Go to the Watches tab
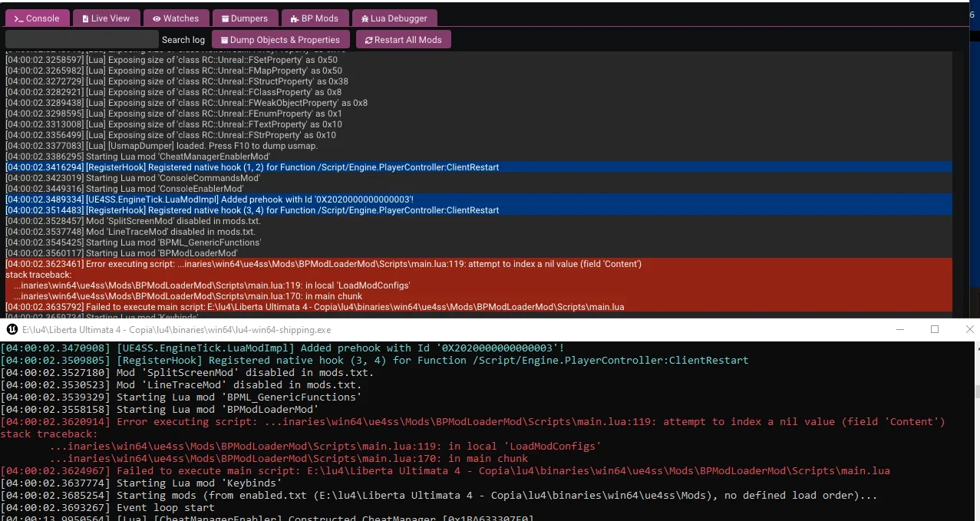980x521 pixels. click(175, 18)
